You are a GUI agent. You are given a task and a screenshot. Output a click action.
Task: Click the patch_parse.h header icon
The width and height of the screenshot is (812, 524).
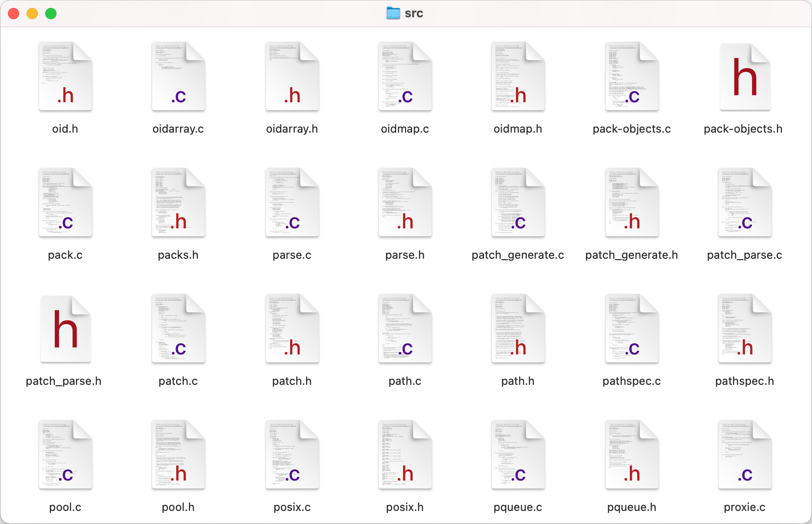pyautogui.click(x=65, y=329)
